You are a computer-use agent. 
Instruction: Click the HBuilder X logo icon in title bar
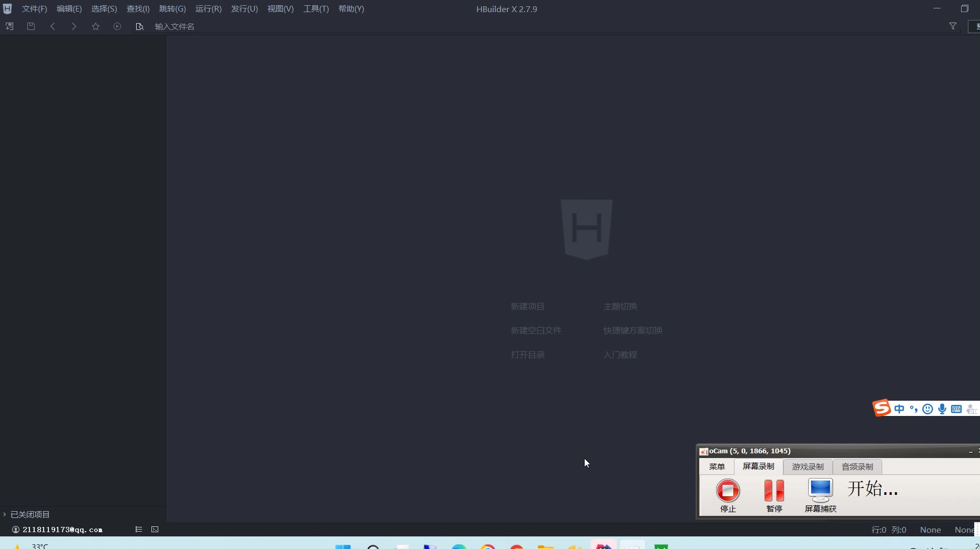7,8
